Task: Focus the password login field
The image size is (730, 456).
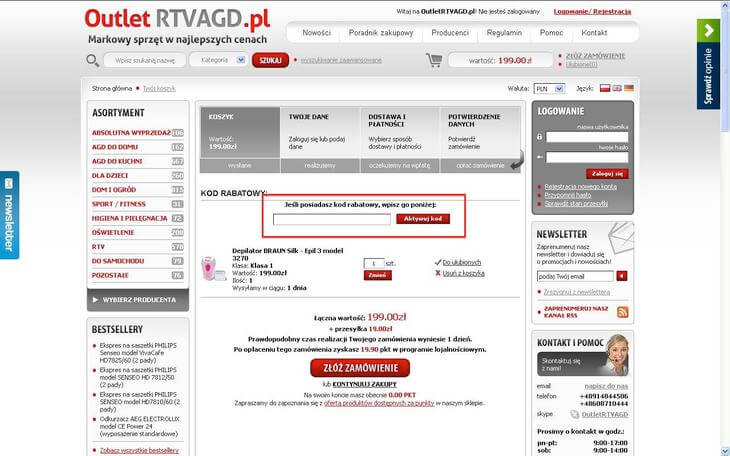Action: pyautogui.click(x=587, y=157)
